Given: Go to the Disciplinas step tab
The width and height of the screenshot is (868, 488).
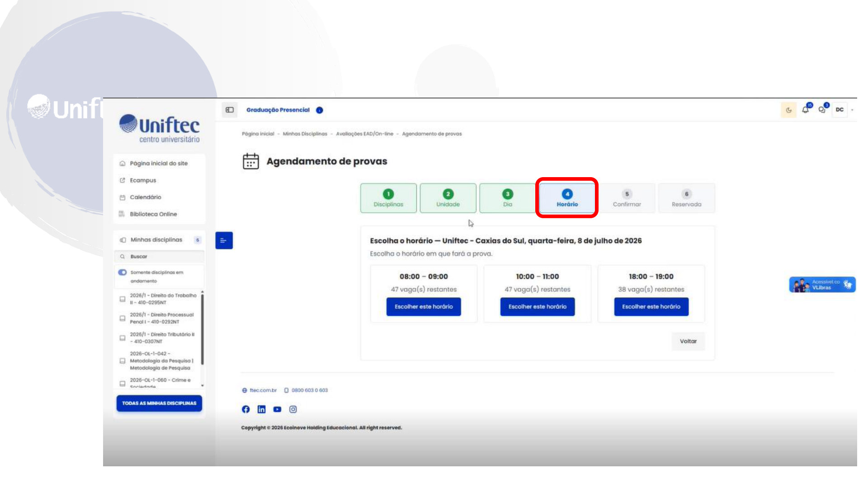Looking at the screenshot, I should (388, 198).
